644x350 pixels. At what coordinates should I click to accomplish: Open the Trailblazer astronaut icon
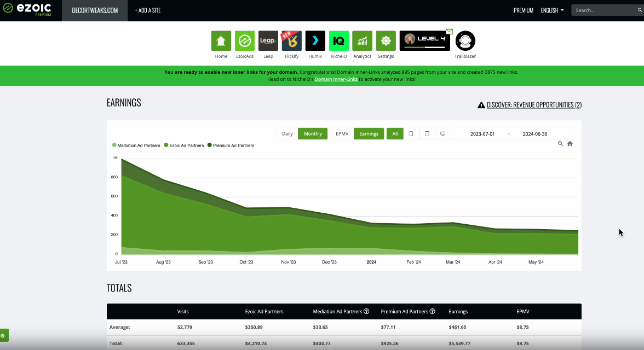465,40
